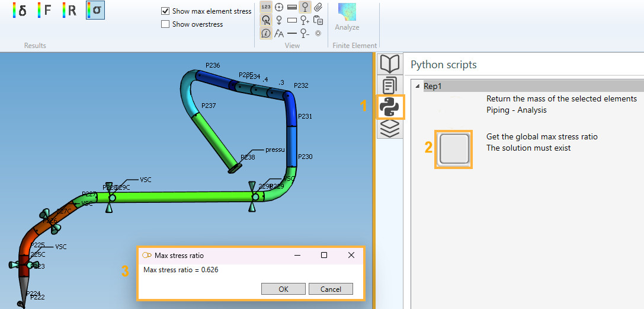Open the documents icon side tab
The width and height of the screenshot is (644, 309).
point(389,85)
